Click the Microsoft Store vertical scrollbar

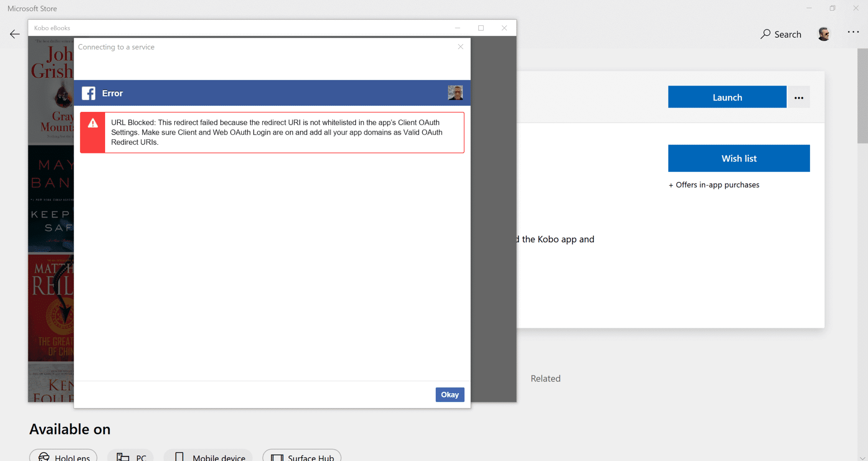862,96
